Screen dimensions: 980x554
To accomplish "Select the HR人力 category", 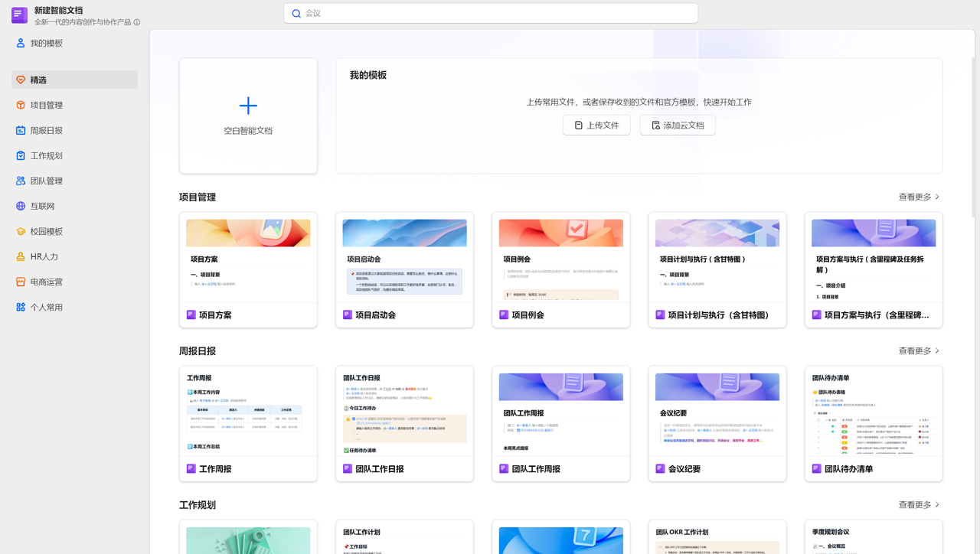I will click(x=74, y=256).
